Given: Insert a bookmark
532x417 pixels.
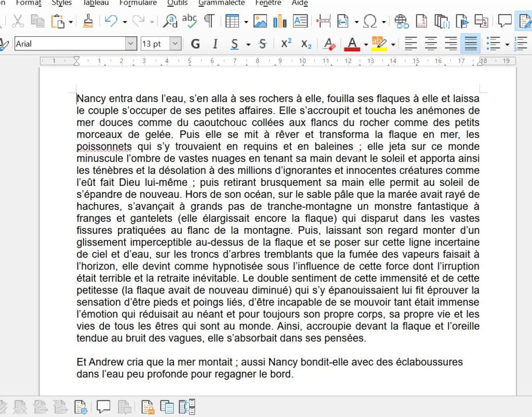Looking at the screenshot, I should click(x=462, y=21).
